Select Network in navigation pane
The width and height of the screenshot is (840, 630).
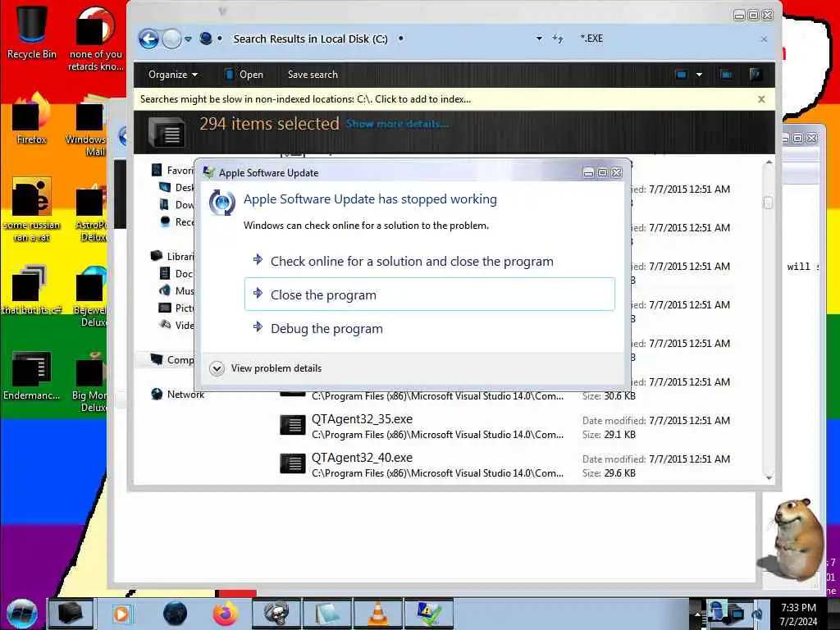(178, 395)
